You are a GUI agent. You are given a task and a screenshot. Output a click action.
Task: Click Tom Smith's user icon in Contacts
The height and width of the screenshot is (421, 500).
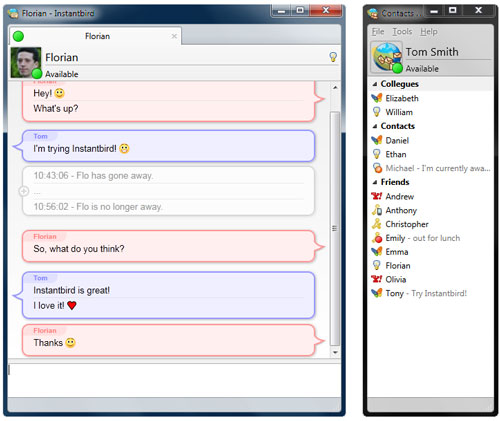click(x=387, y=57)
